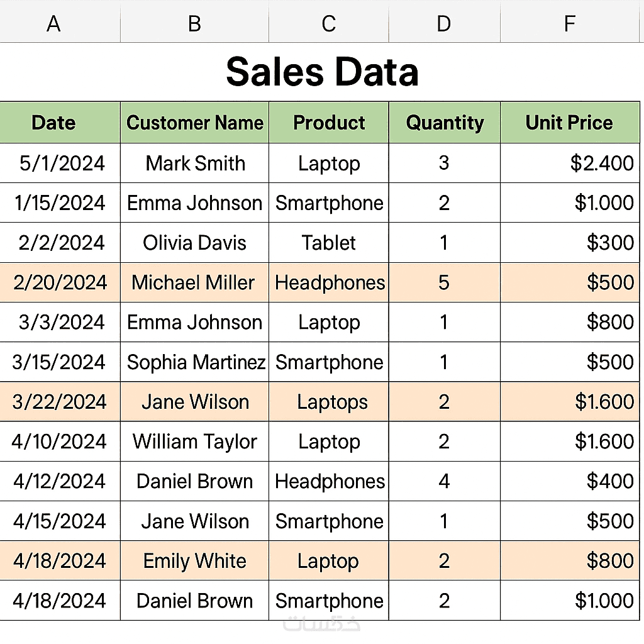Select column D header

(444, 24)
